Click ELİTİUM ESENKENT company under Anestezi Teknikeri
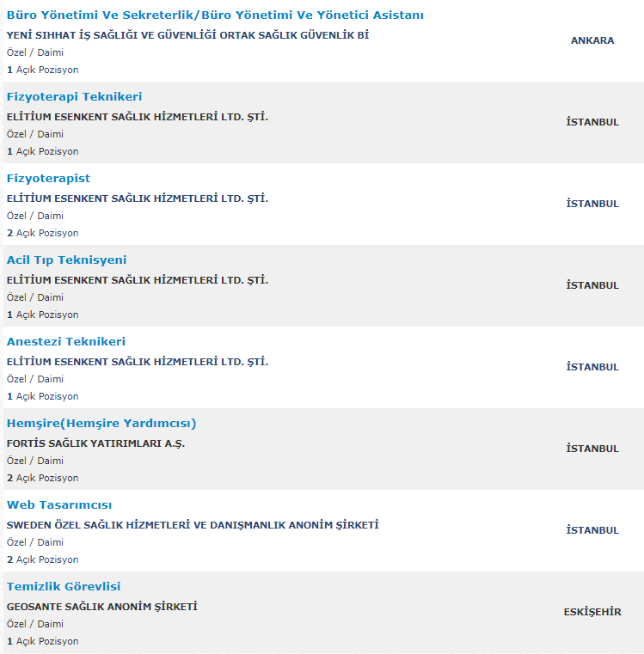Viewport: 644px width, 654px height. (x=138, y=362)
